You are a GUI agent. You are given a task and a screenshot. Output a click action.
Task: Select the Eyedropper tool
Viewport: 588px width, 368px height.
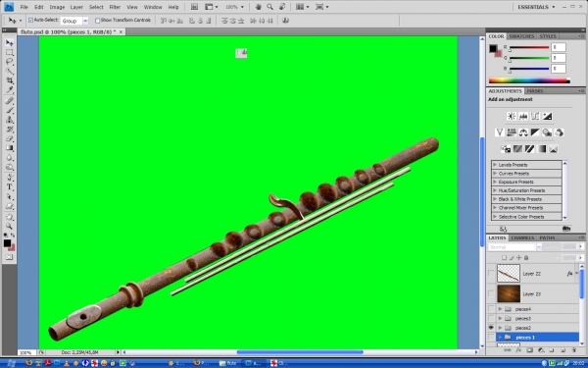pos(9,90)
